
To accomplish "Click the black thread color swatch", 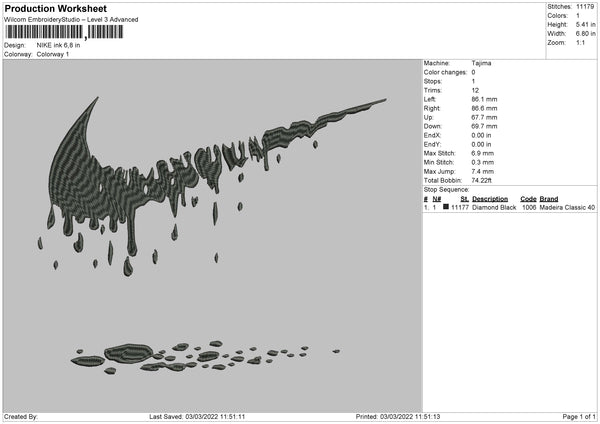I will pos(446,207).
